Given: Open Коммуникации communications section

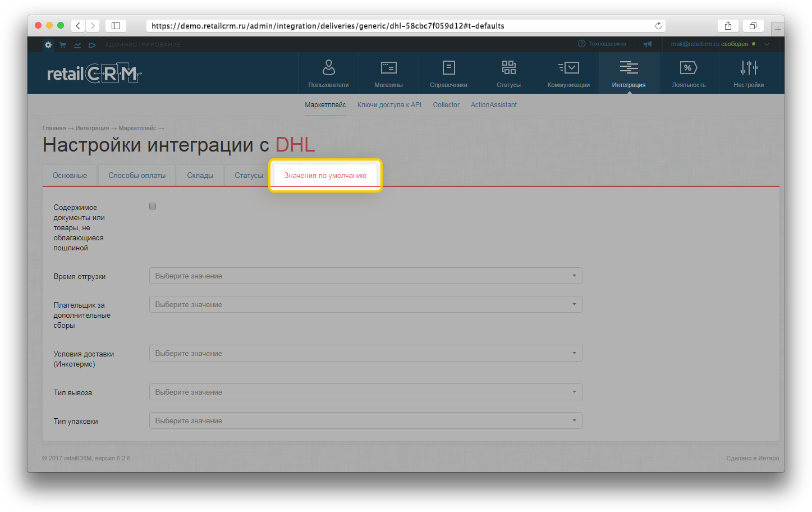Looking at the screenshot, I should (x=568, y=74).
